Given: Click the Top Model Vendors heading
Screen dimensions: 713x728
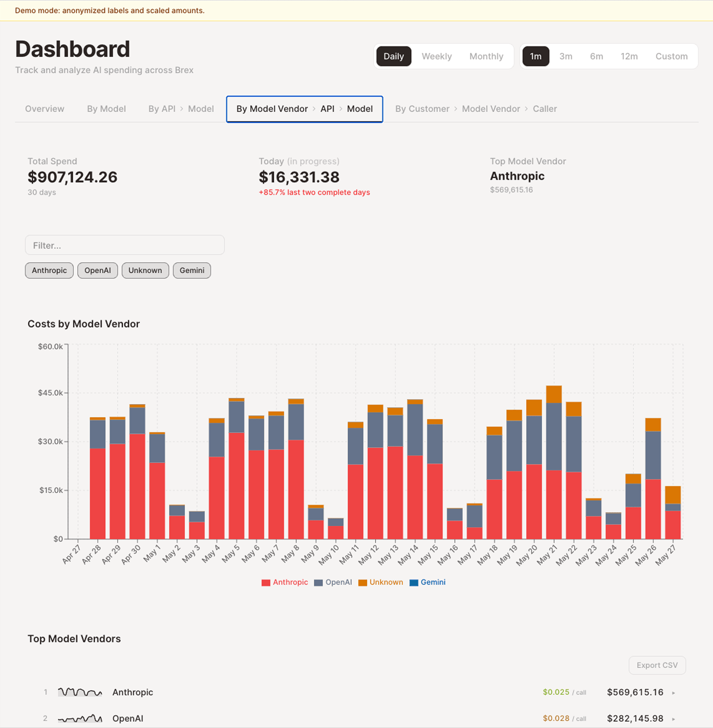Looking at the screenshot, I should coord(74,638).
